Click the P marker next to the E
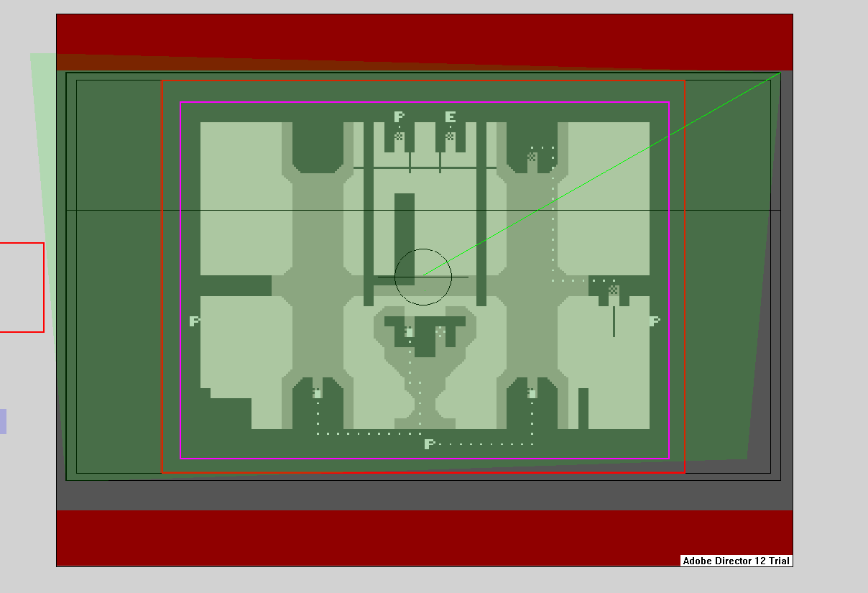Image resolution: width=868 pixels, height=593 pixels. click(x=400, y=116)
